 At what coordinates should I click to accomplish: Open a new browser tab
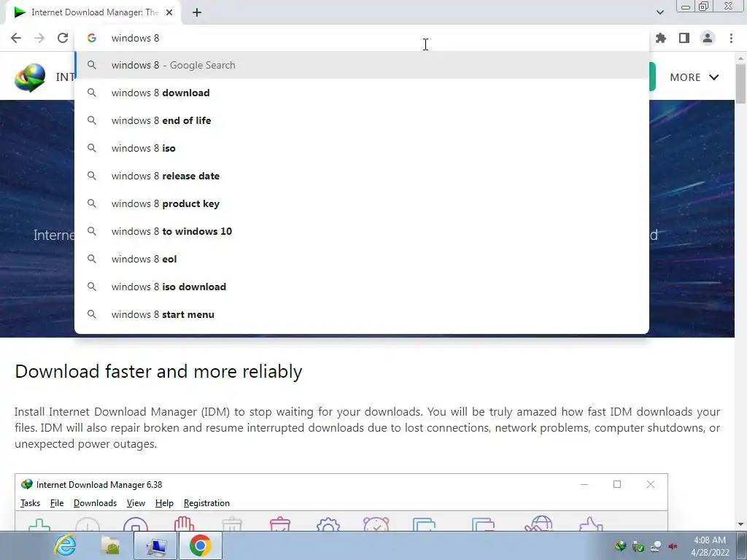click(197, 12)
